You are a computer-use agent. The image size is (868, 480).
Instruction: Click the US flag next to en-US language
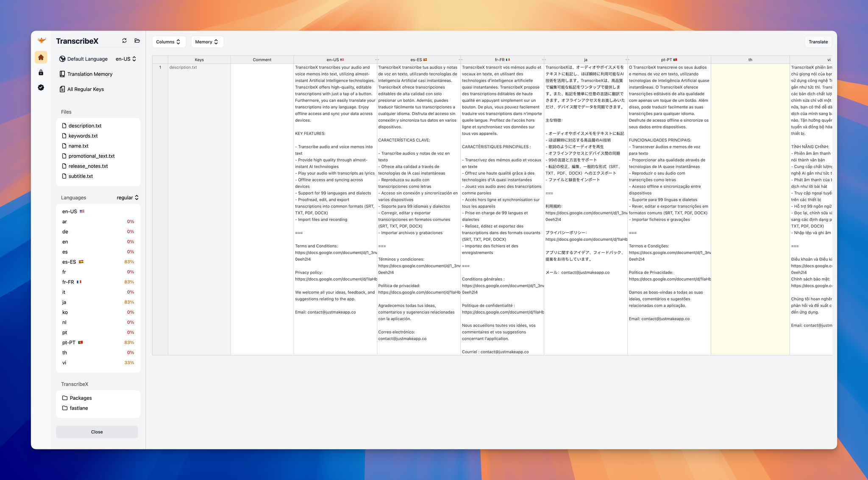click(x=82, y=211)
